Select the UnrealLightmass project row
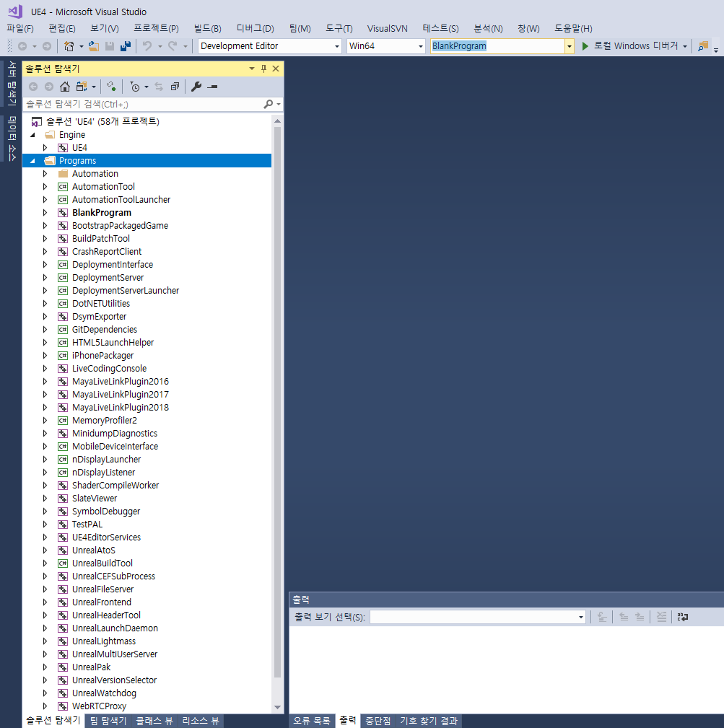The image size is (724, 728). tap(147, 641)
